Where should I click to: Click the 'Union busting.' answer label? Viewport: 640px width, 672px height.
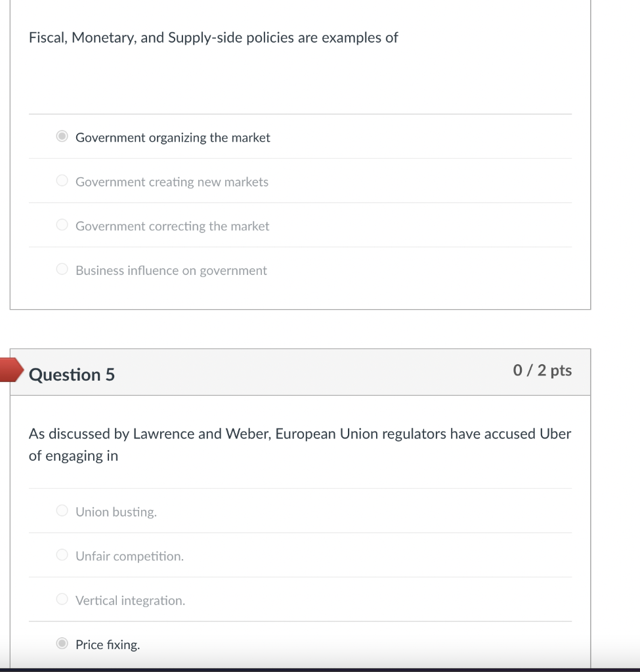tap(116, 512)
